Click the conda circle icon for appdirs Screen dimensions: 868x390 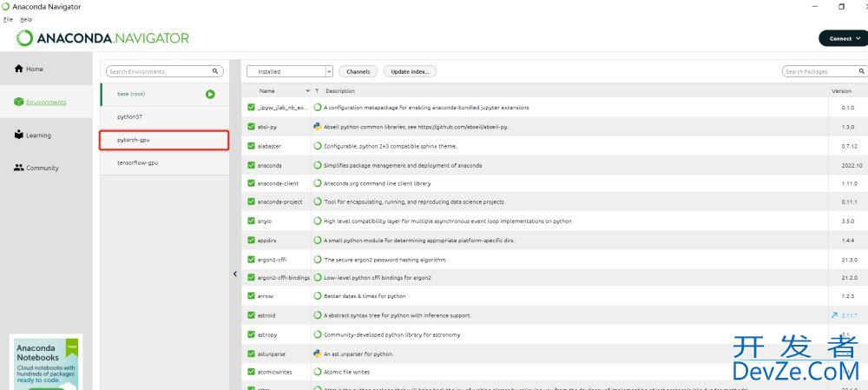[x=318, y=241]
